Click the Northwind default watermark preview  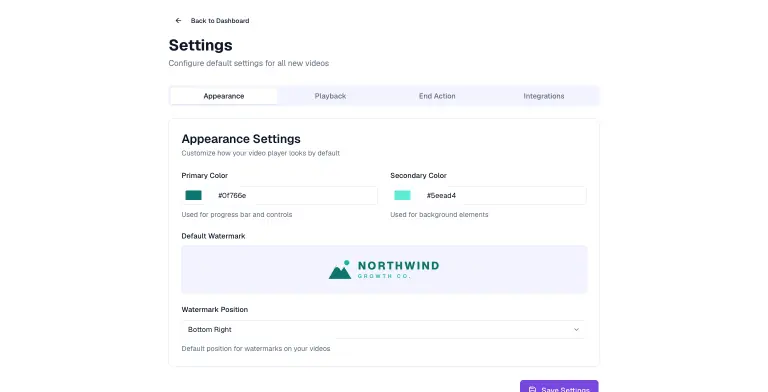[384, 270]
